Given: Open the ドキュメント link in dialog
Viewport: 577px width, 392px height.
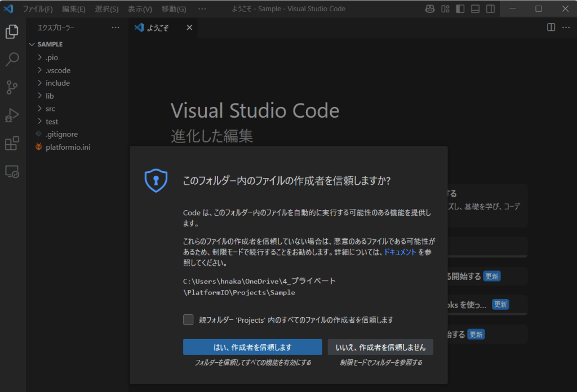Looking at the screenshot, I should click(x=400, y=252).
